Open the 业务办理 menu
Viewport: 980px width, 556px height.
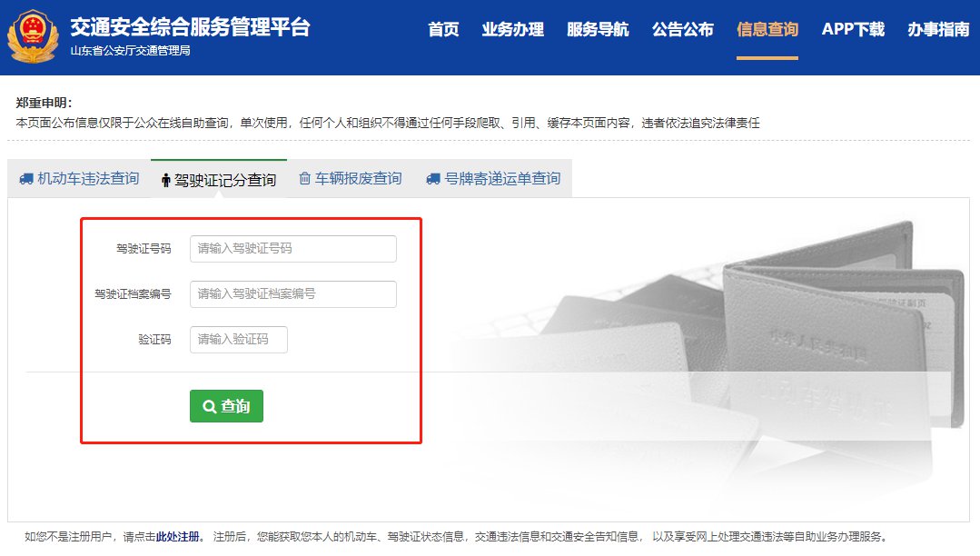pos(512,29)
